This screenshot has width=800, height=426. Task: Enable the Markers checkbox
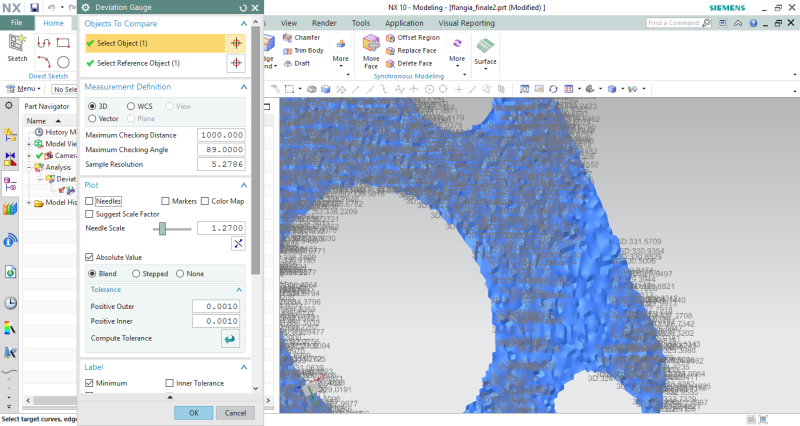pyautogui.click(x=165, y=201)
